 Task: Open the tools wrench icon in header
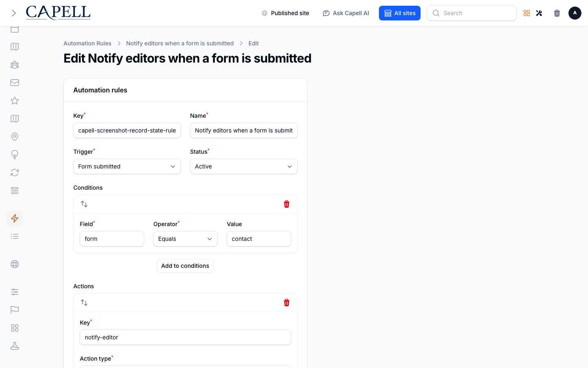(539, 13)
